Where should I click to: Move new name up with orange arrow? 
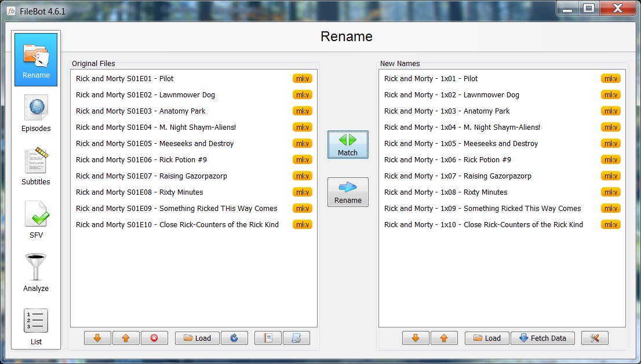click(x=444, y=338)
